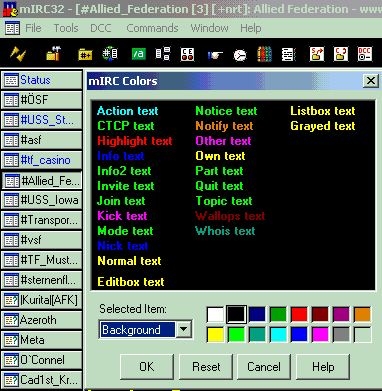Click the pointing hand finger icon
The height and width of the screenshot is (391, 382).
tap(215, 55)
